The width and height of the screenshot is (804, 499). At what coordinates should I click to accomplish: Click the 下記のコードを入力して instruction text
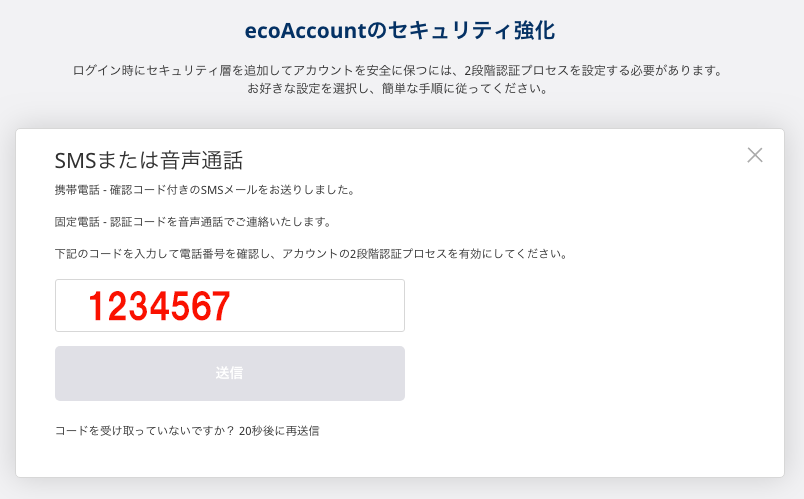click(311, 254)
